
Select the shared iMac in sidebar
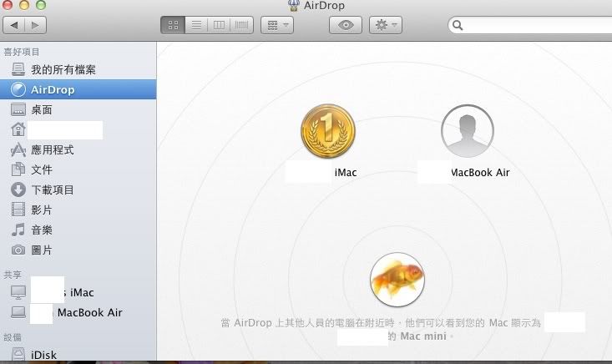point(78,292)
